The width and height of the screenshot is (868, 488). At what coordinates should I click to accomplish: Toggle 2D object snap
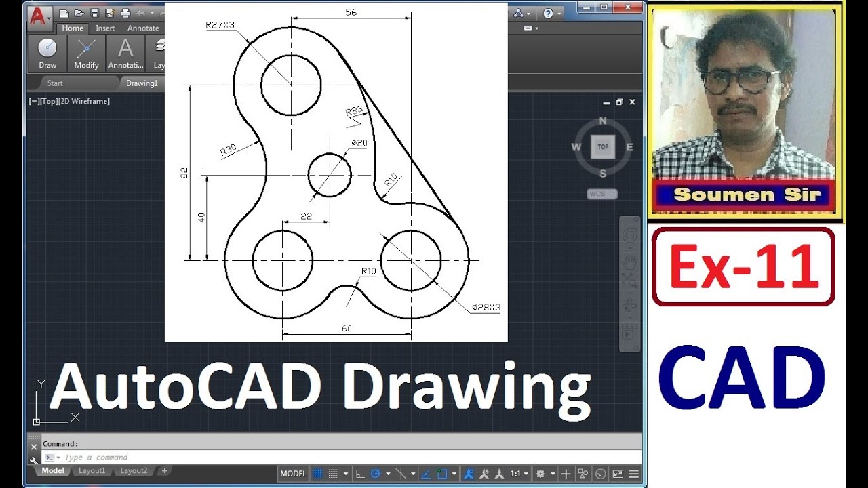443,474
